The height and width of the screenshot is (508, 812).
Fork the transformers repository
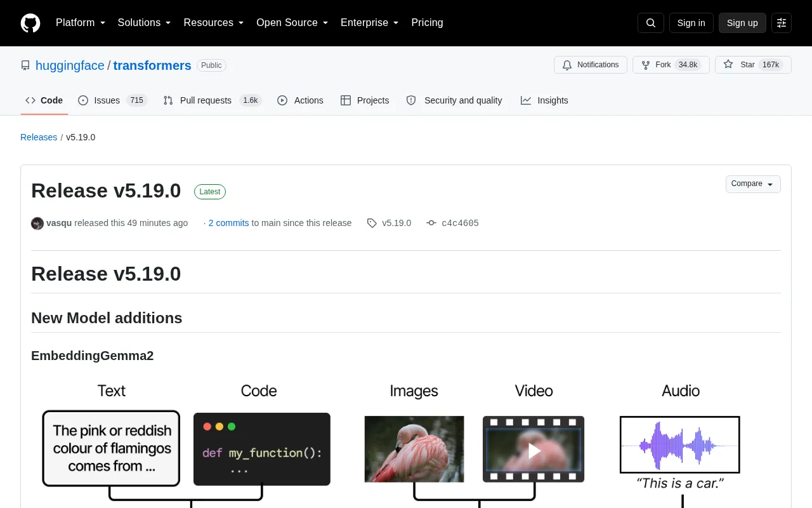pos(671,65)
